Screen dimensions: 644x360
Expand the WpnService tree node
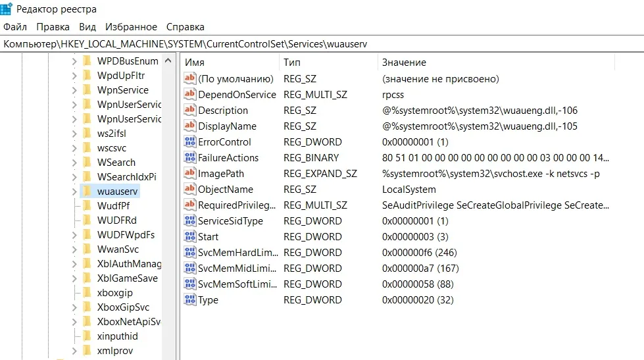[x=74, y=90]
